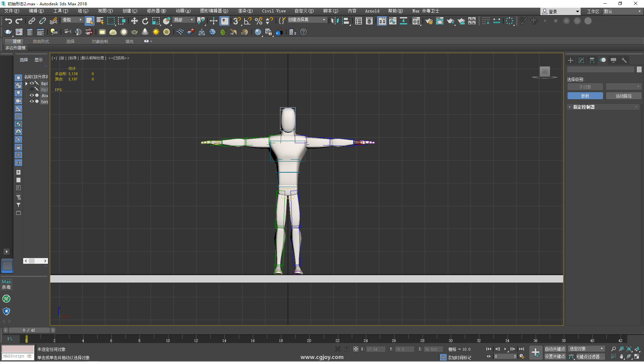Open the 创建选择集 named selection dropdown
This screenshot has width=644, height=362.
pyautogui.click(x=307, y=20)
